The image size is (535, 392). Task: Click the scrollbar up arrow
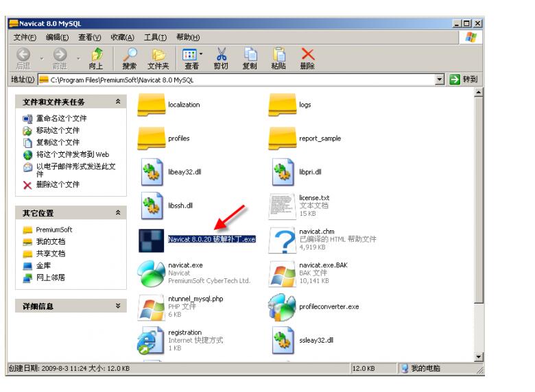coord(479,93)
